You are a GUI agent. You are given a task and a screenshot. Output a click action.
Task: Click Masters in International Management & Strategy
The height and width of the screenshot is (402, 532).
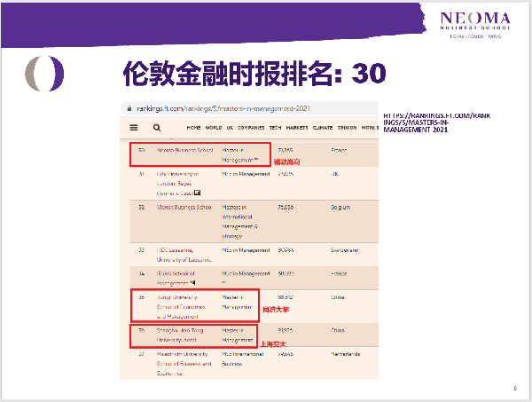(x=239, y=221)
